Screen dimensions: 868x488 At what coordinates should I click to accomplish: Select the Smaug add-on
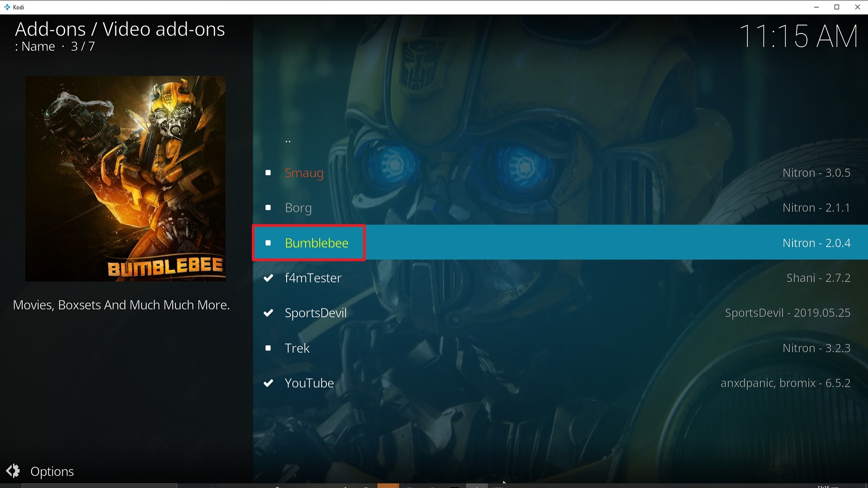[560, 173]
